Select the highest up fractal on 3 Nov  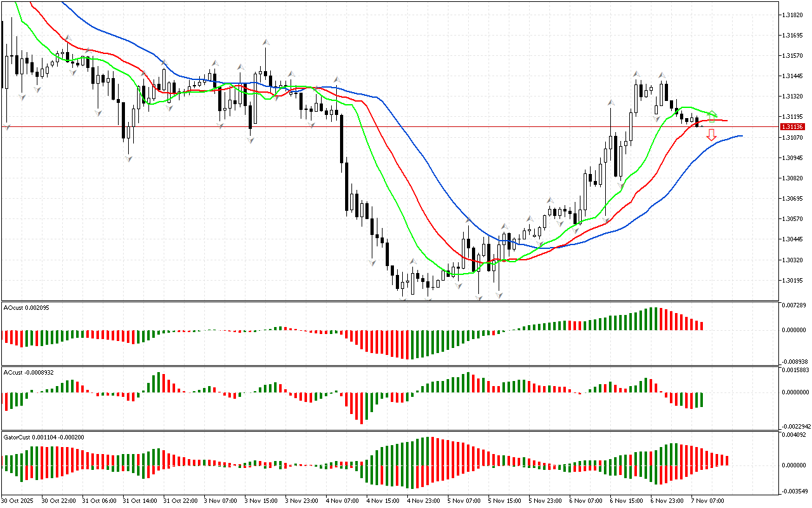coord(266,43)
